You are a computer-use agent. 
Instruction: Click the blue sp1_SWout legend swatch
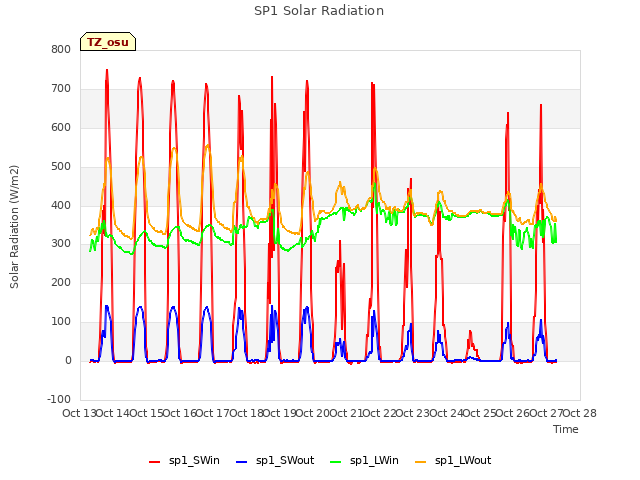tap(242, 462)
